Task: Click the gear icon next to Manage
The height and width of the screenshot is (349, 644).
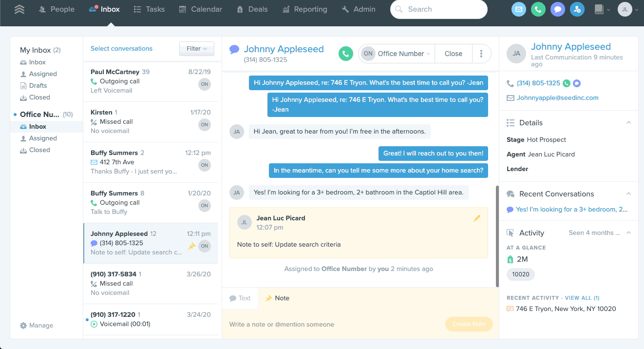Action: coord(23,326)
